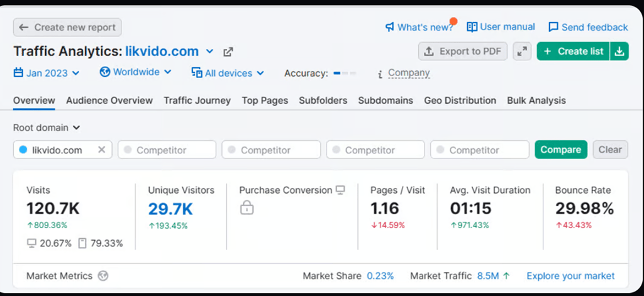Expand the Root domain dropdown
The height and width of the screenshot is (296, 644).
[x=47, y=128]
